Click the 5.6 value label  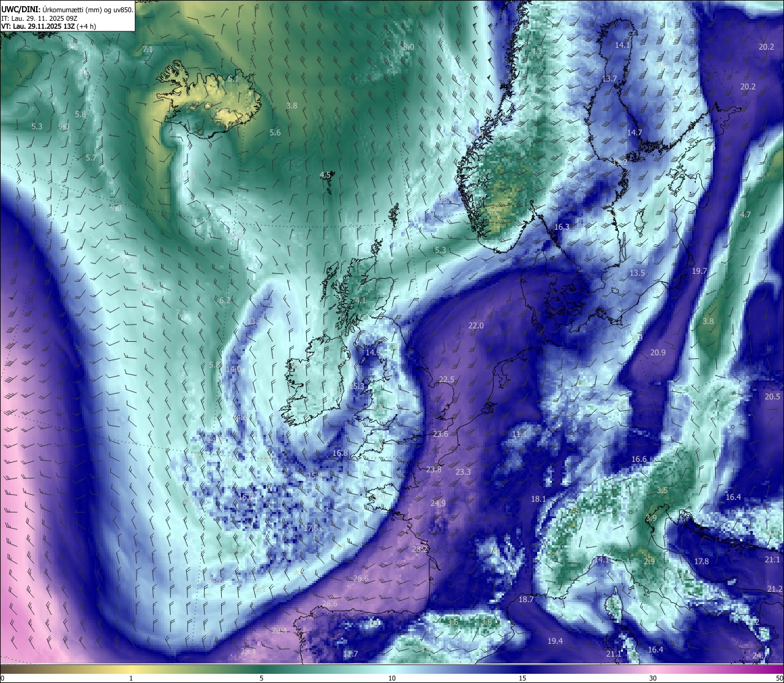[x=275, y=133]
